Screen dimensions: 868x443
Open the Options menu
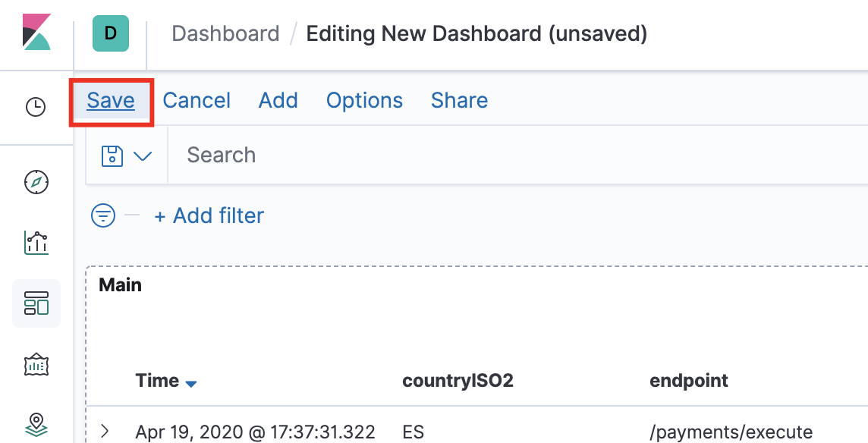[x=364, y=101]
